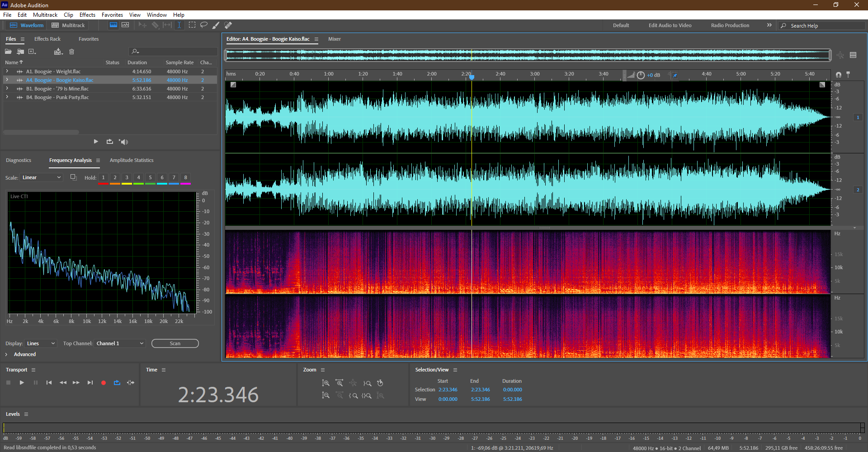Delete selected file with trash icon
Viewport: 868px width, 452px height.
point(71,52)
